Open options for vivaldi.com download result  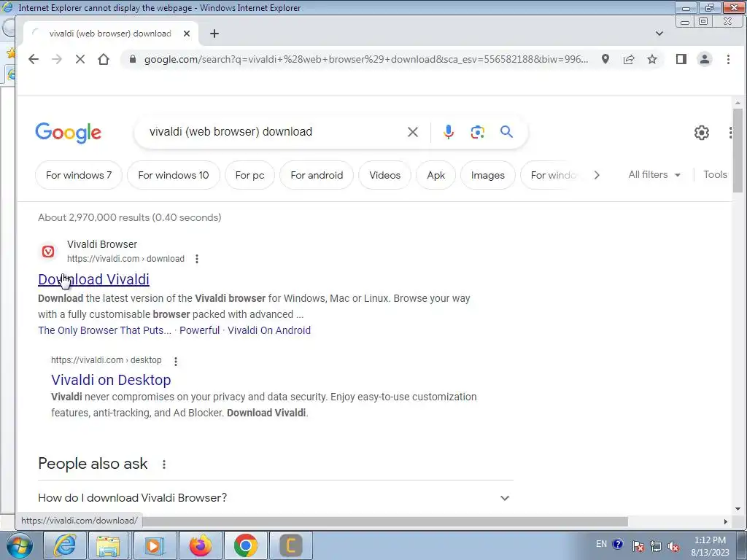[197, 259]
